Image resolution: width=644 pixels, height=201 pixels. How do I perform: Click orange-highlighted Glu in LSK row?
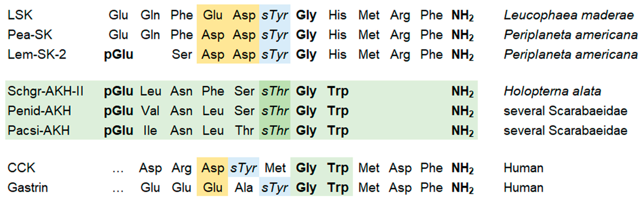click(213, 15)
